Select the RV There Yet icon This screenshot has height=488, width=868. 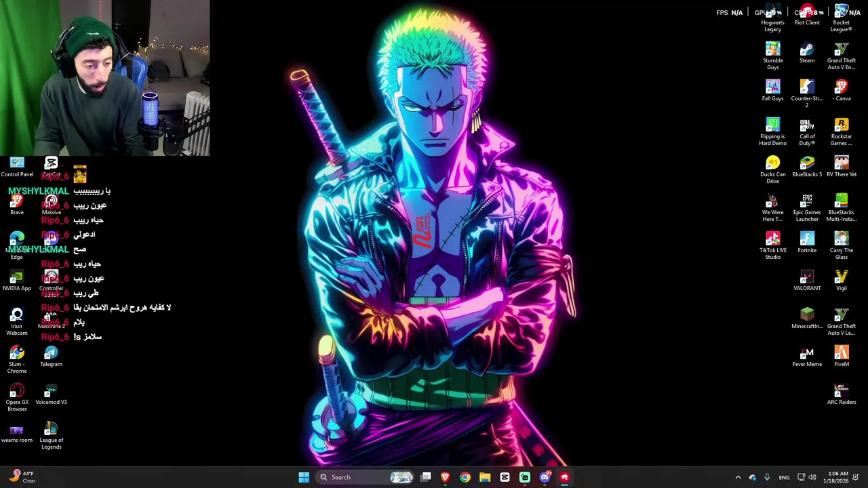[x=841, y=167]
